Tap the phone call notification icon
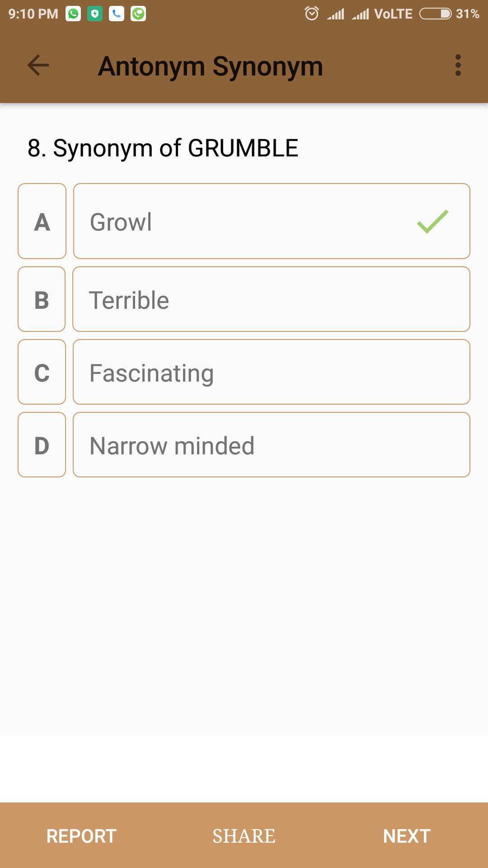Screen dimensions: 488x868 (117, 14)
